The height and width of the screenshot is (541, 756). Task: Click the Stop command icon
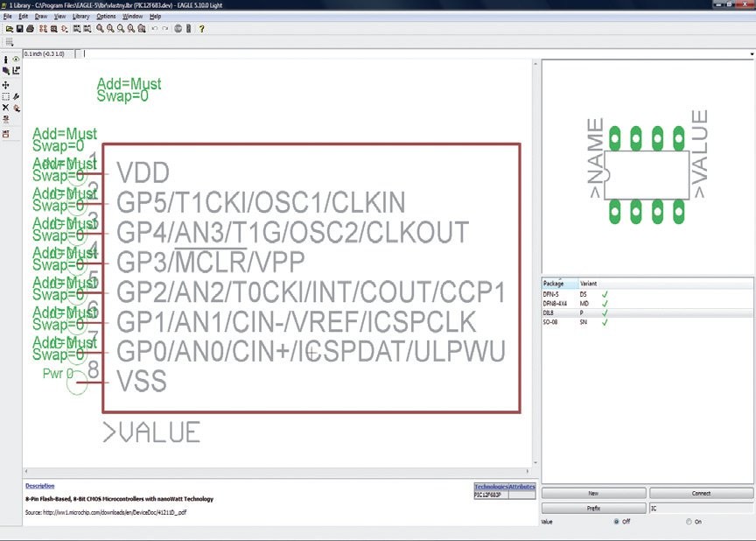[x=178, y=29]
